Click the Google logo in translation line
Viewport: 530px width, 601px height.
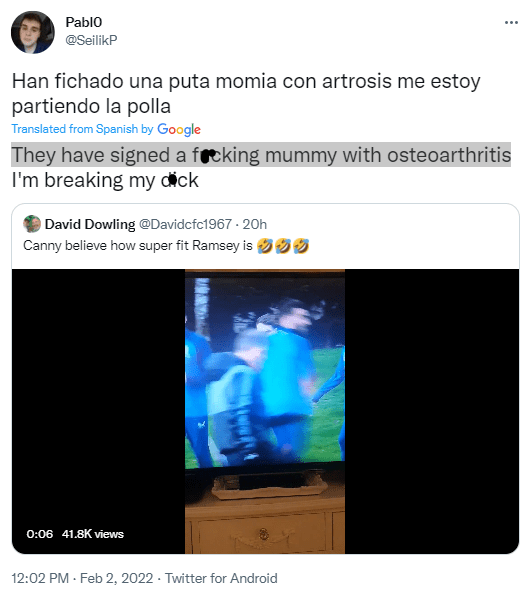pos(179,130)
